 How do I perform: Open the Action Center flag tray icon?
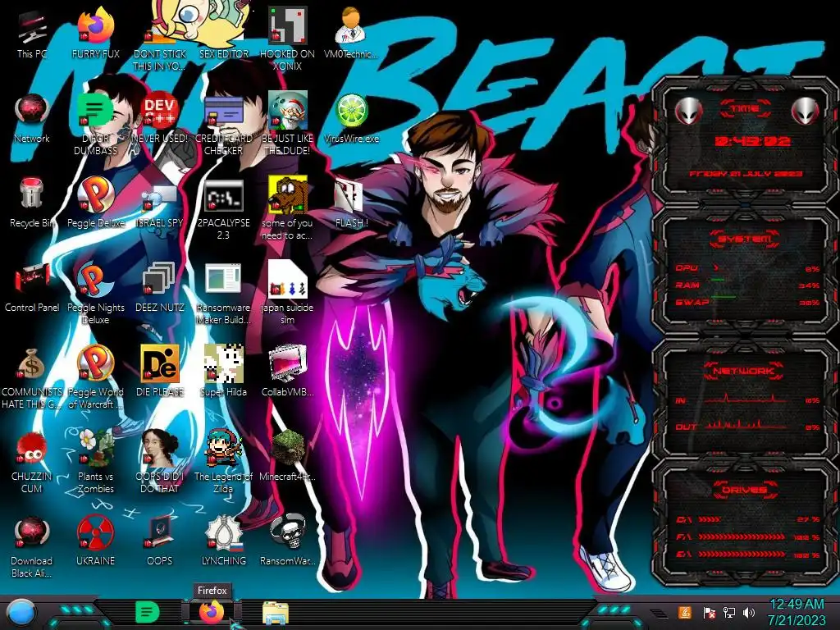(x=709, y=612)
